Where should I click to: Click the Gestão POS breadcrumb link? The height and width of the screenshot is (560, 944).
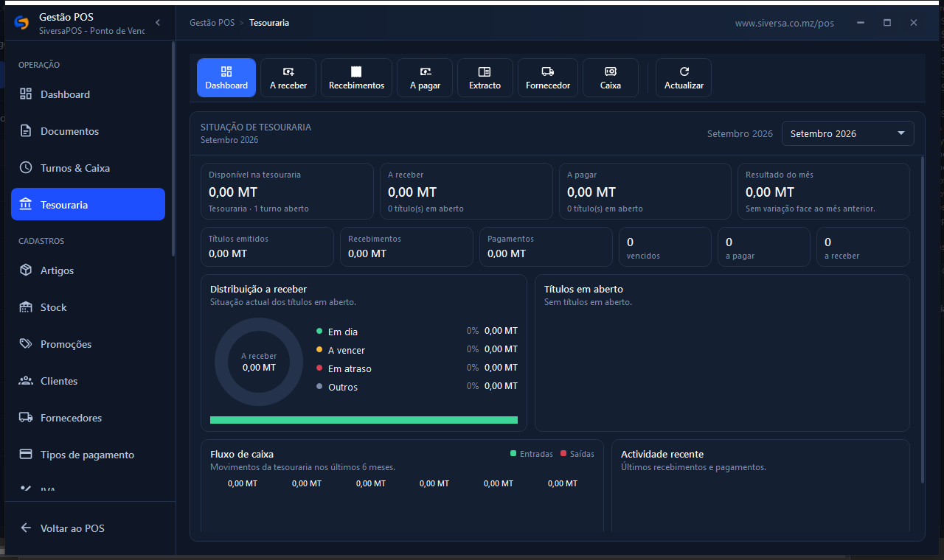tap(212, 23)
